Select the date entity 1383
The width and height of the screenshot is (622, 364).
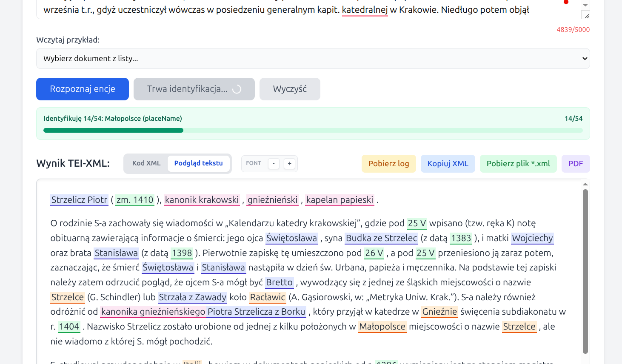click(x=461, y=238)
